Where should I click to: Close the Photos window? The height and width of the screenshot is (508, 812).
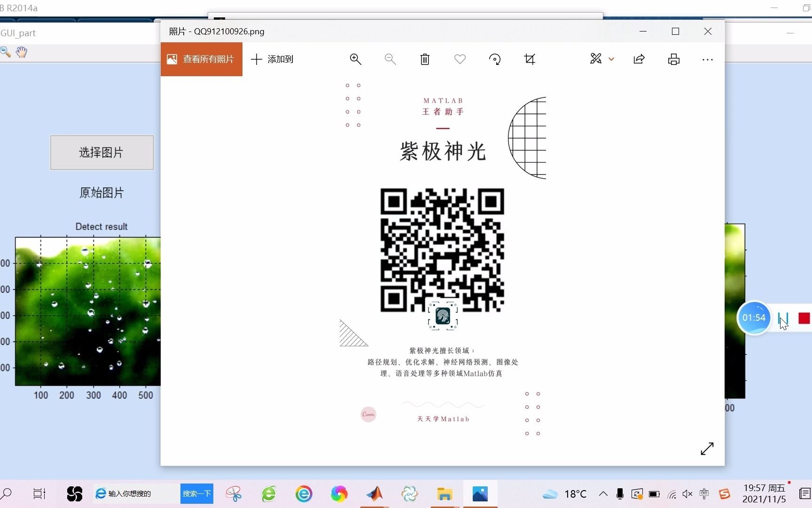(x=708, y=32)
